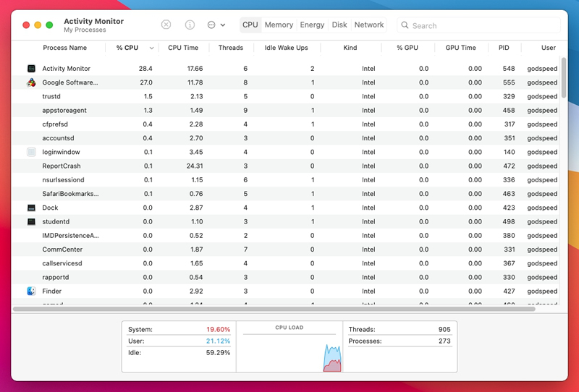Select the accountsd process row
Screen dimensions: 579x392
(x=285, y=138)
